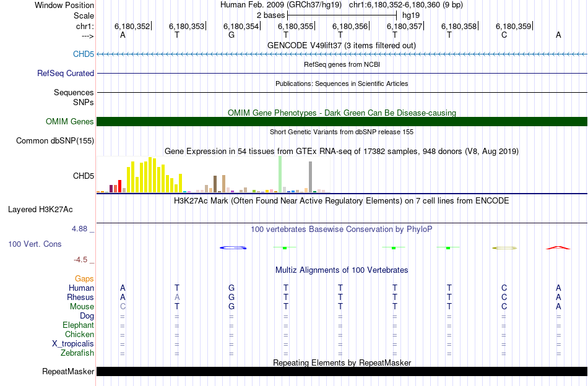Click the tall gray GTEx expression bar
The image size is (588, 386).
tap(311, 177)
